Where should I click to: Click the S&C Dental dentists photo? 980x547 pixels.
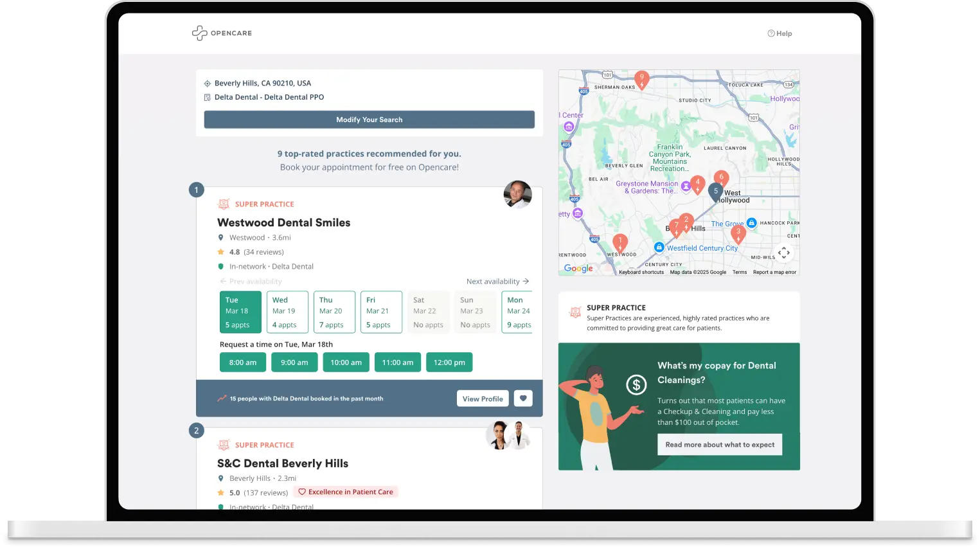(508, 435)
